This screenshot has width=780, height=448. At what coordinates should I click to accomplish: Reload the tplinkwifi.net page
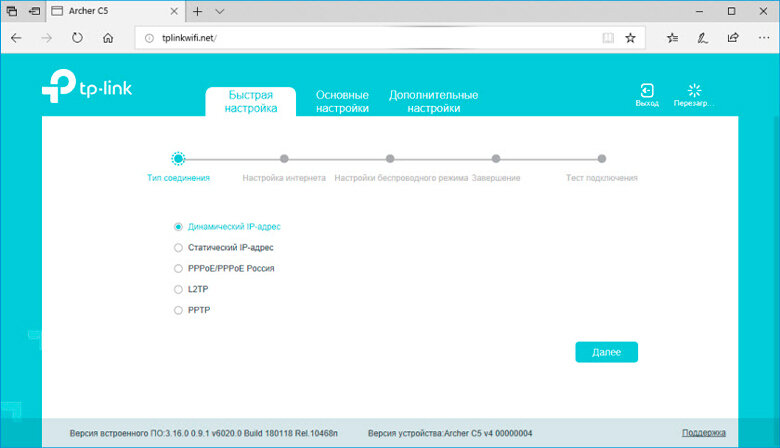[77, 38]
